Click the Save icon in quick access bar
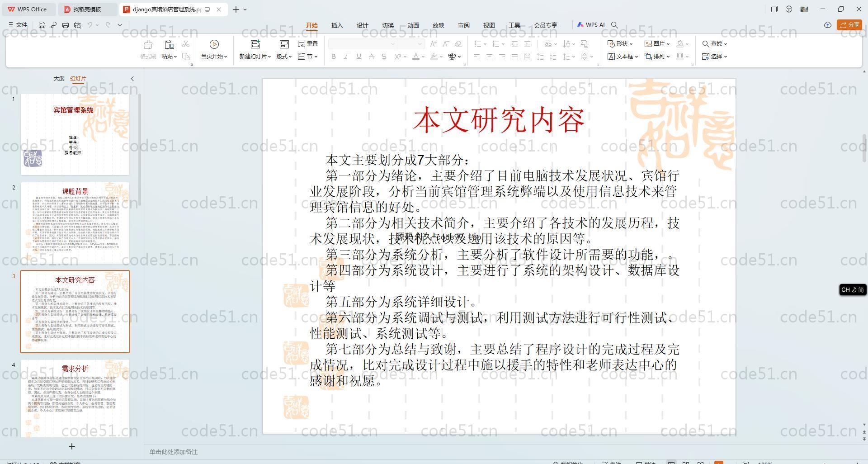Screen dimensions: 868x464 (x=42, y=25)
